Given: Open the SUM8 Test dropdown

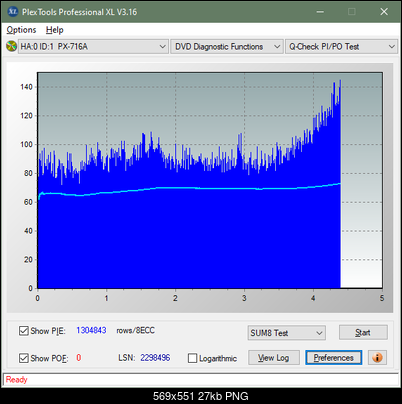Looking at the screenshot, I should pos(287,333).
